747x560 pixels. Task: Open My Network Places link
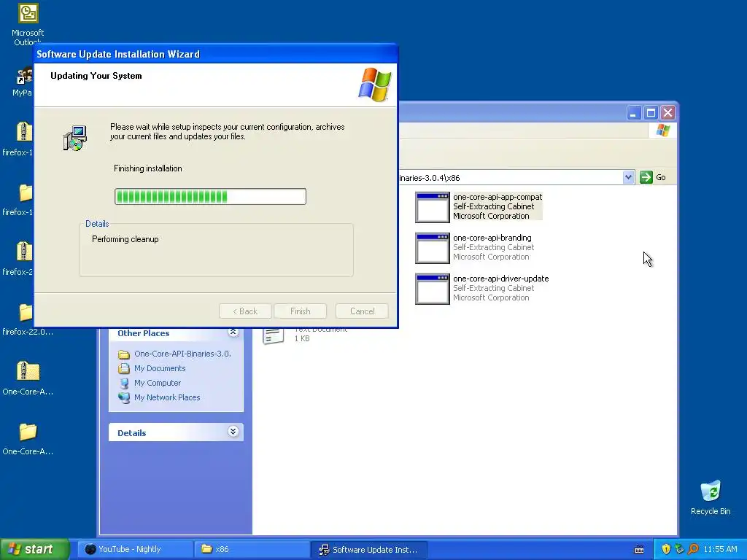coord(167,397)
